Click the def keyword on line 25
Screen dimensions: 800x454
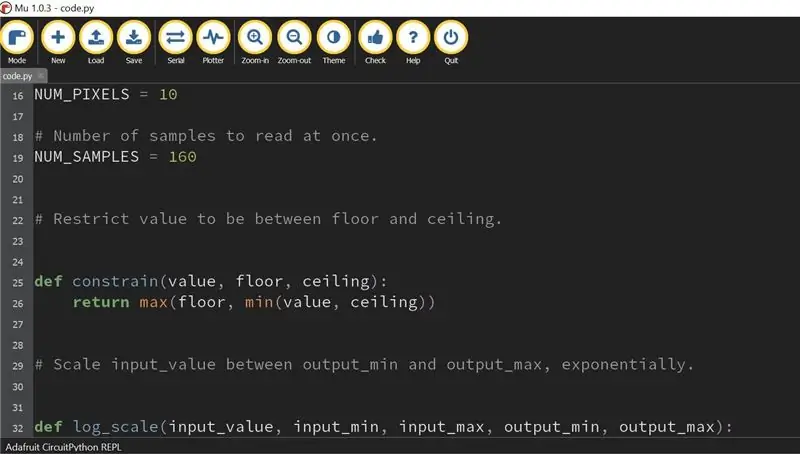tap(48, 282)
